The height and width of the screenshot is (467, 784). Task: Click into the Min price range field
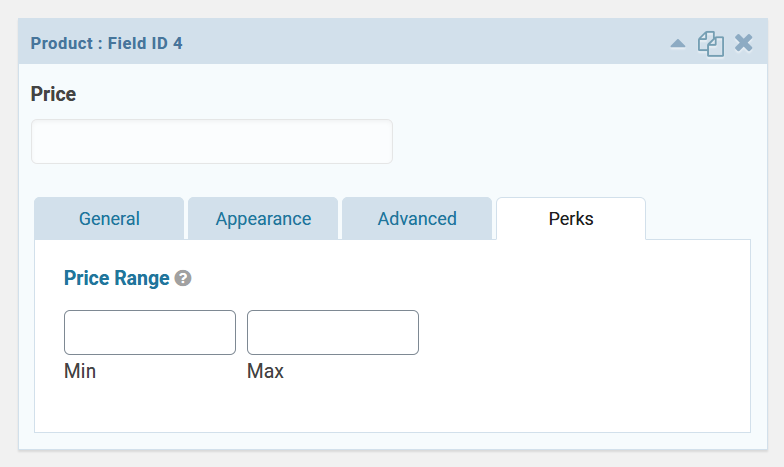[x=150, y=332]
